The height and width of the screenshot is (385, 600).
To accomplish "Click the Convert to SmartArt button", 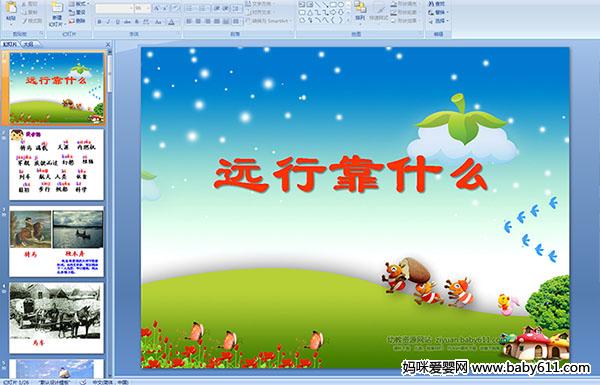I will [x=268, y=21].
